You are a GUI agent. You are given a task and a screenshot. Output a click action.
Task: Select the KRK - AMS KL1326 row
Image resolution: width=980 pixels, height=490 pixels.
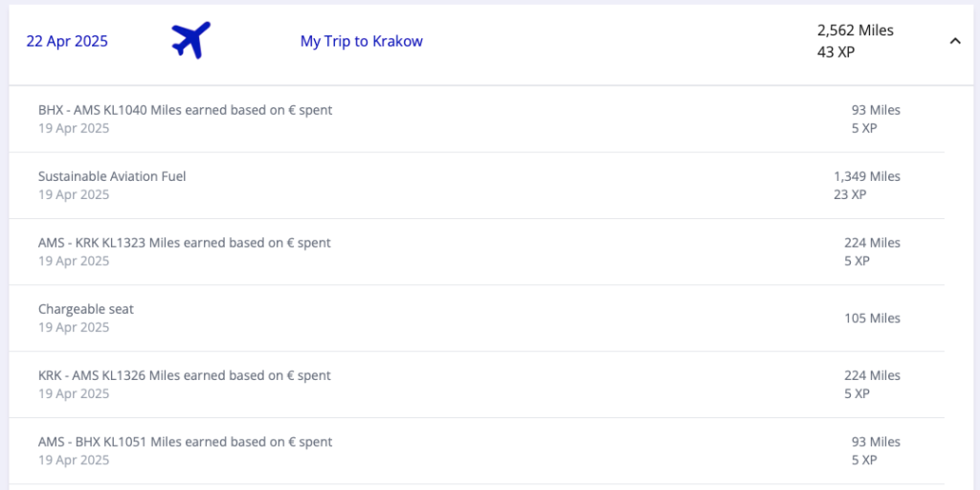click(x=184, y=375)
